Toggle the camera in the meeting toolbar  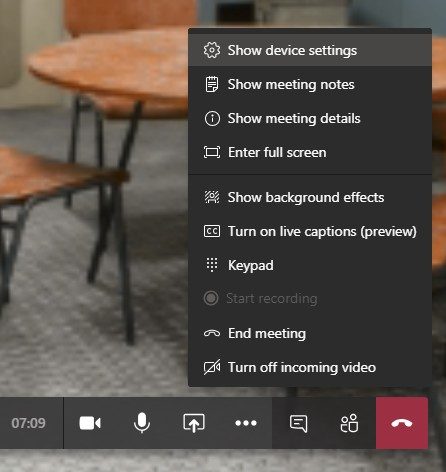[90, 423]
